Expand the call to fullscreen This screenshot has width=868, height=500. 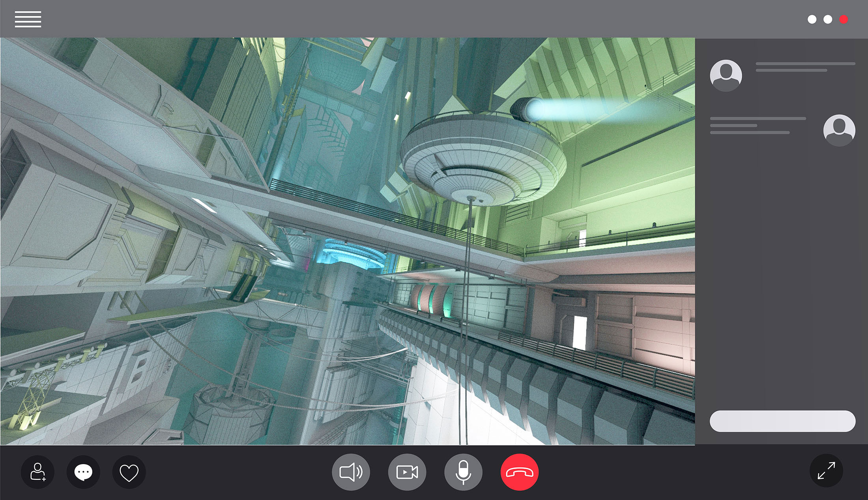pos(826,470)
